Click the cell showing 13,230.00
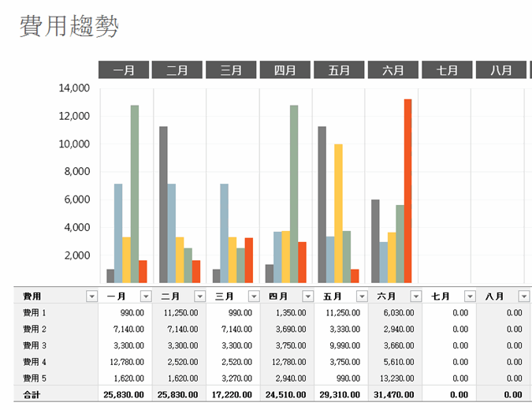The height and width of the screenshot is (410, 532). coord(395,378)
